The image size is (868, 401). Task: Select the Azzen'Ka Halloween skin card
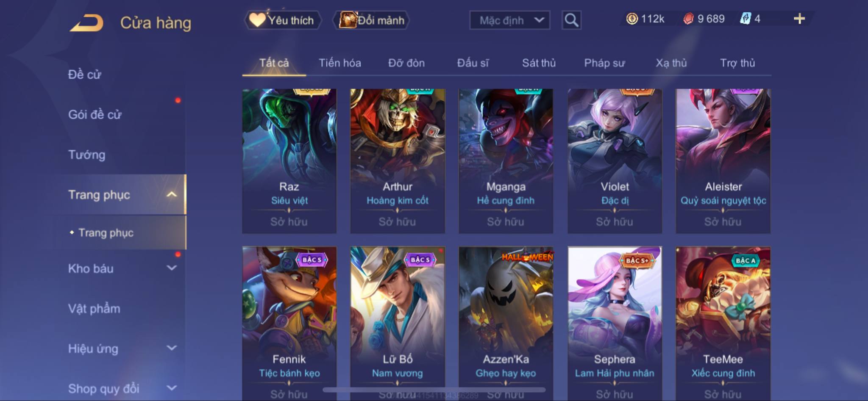(506, 324)
